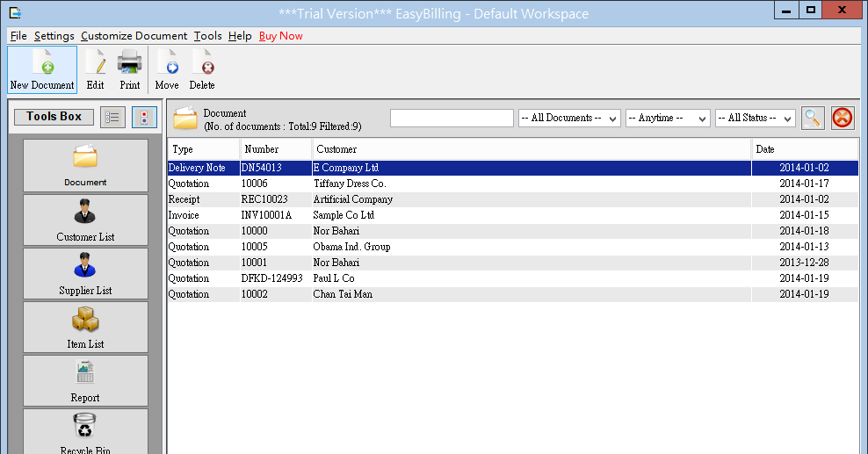Select the Delivery Note DN54013 row
The width and height of the screenshot is (868, 454).
point(513,168)
